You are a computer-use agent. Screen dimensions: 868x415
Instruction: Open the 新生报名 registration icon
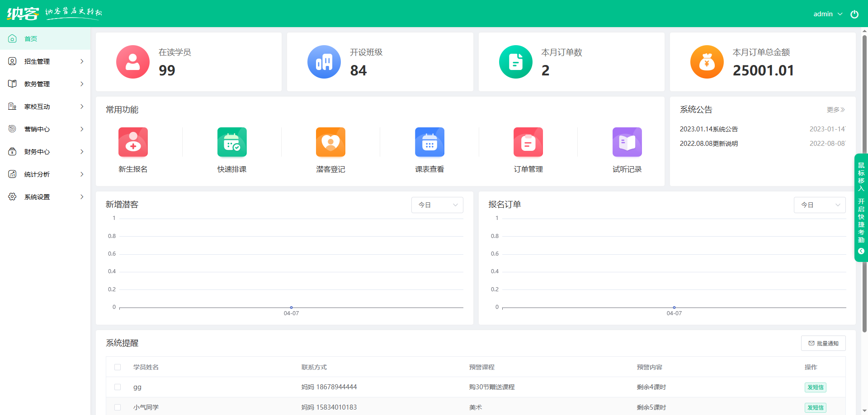tap(133, 142)
